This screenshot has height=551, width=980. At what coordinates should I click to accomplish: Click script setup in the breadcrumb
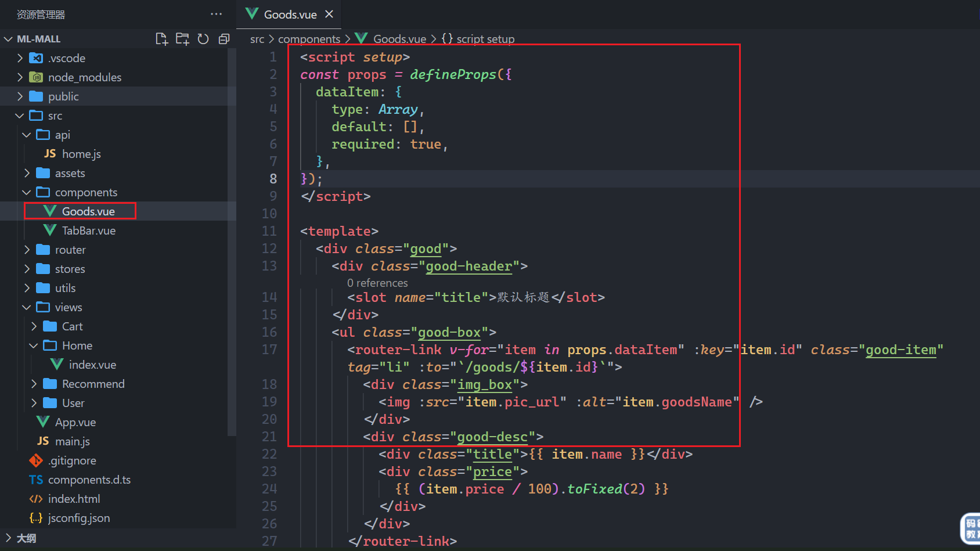tap(485, 39)
